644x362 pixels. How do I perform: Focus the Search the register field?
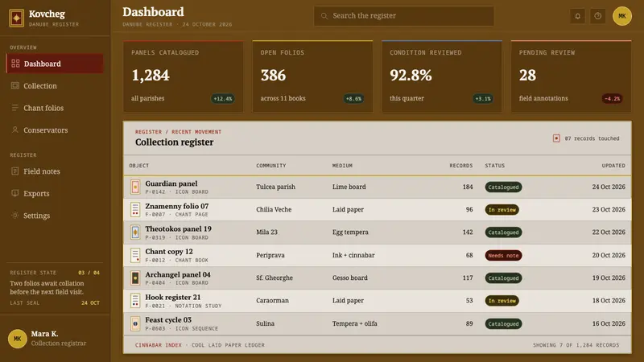pos(404,16)
